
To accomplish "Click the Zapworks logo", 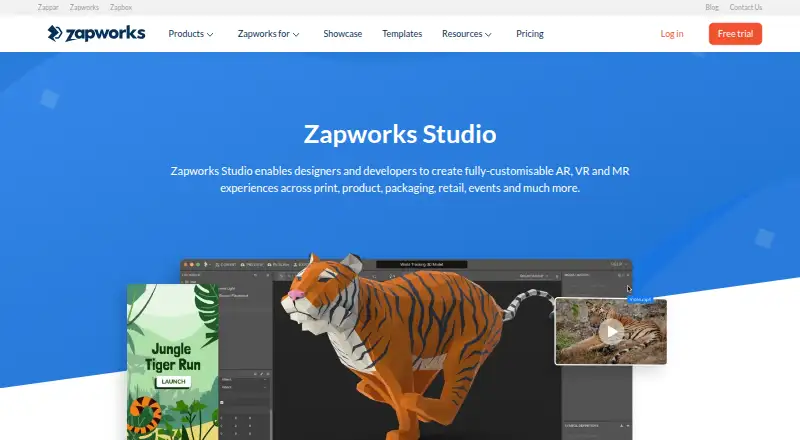I will point(96,34).
